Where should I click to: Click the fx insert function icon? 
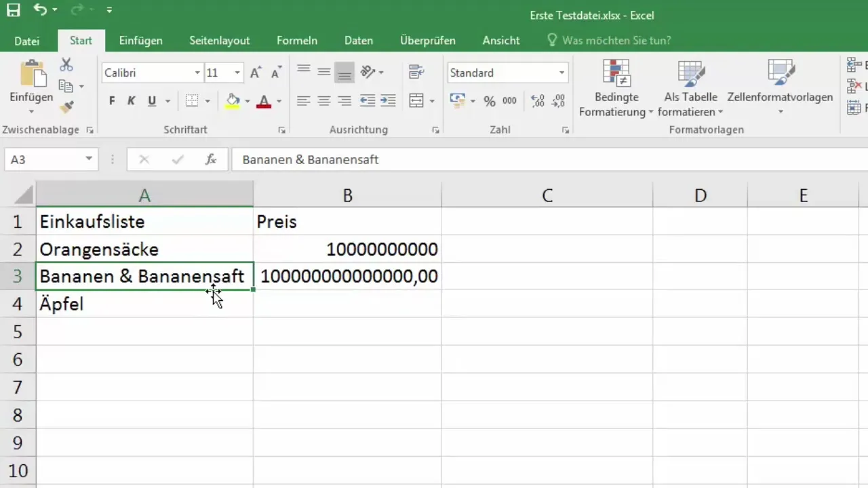(211, 159)
